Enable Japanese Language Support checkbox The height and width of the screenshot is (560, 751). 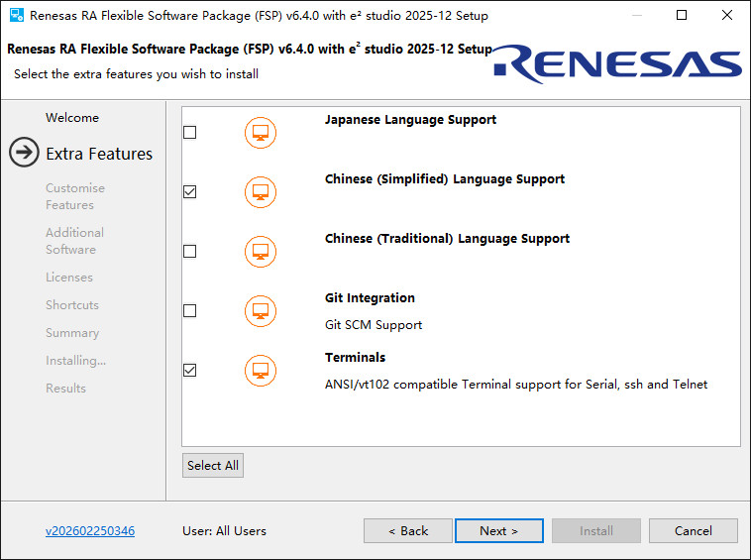(189, 132)
